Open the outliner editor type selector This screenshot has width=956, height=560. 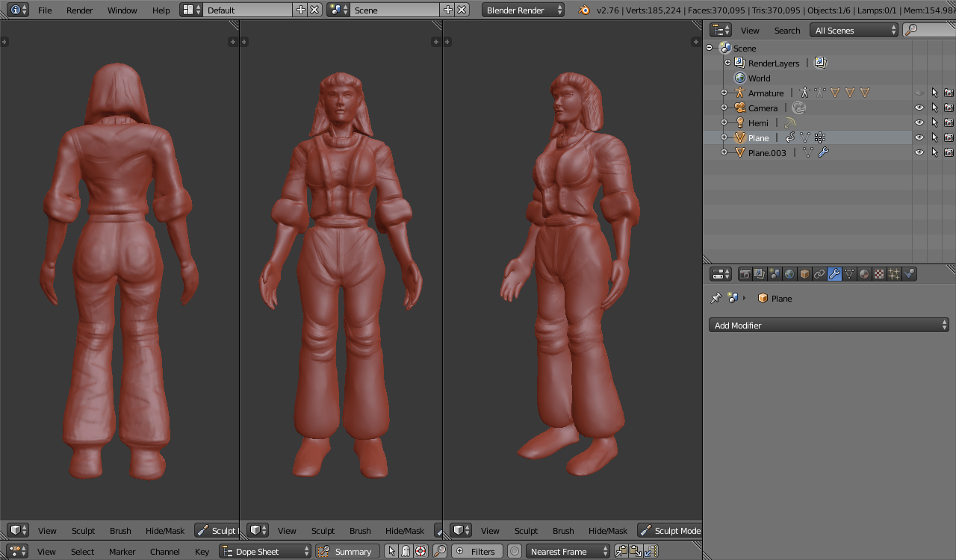click(x=721, y=30)
